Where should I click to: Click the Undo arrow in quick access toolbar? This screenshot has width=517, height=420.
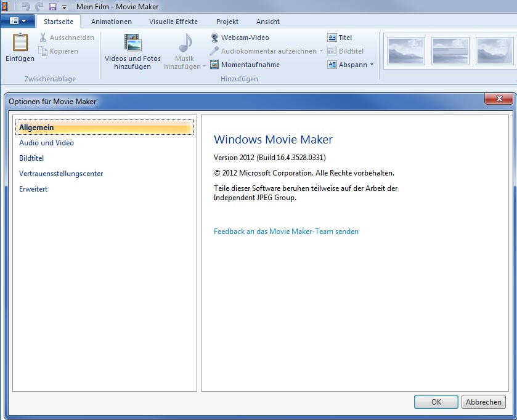tap(26, 6)
